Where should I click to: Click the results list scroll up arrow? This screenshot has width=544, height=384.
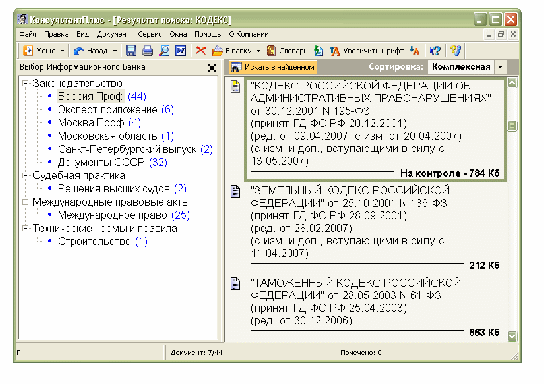pos(512,83)
